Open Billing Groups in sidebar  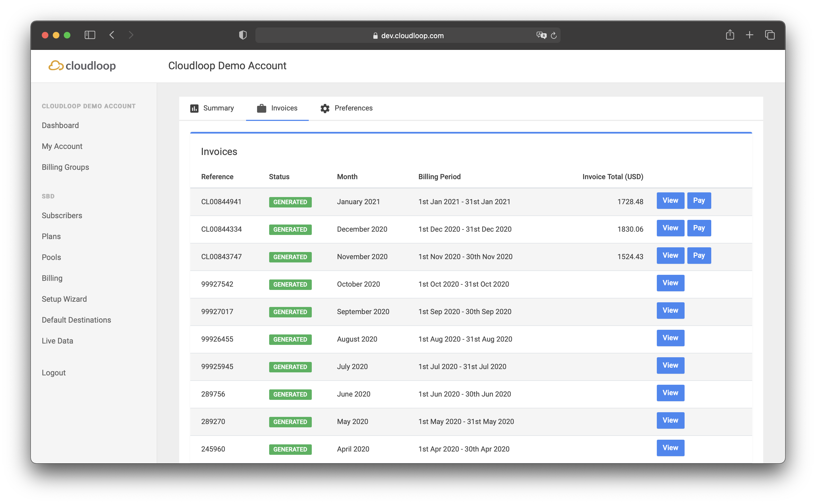click(65, 167)
